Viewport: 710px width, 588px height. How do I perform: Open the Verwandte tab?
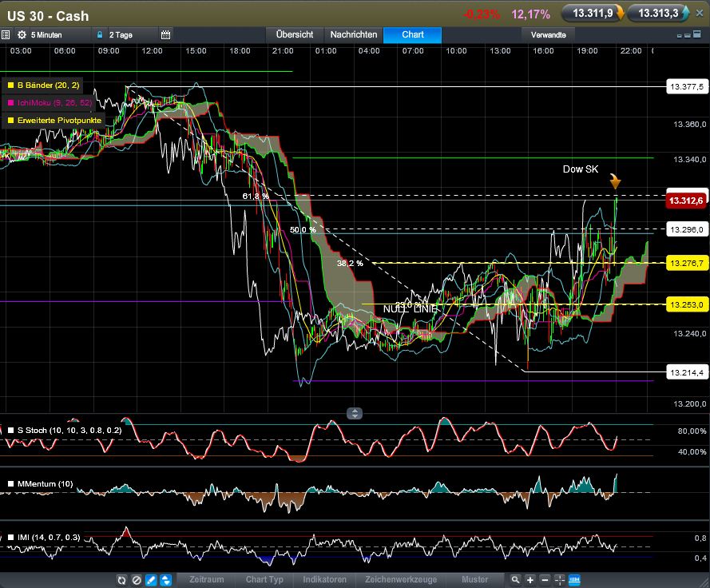[549, 35]
